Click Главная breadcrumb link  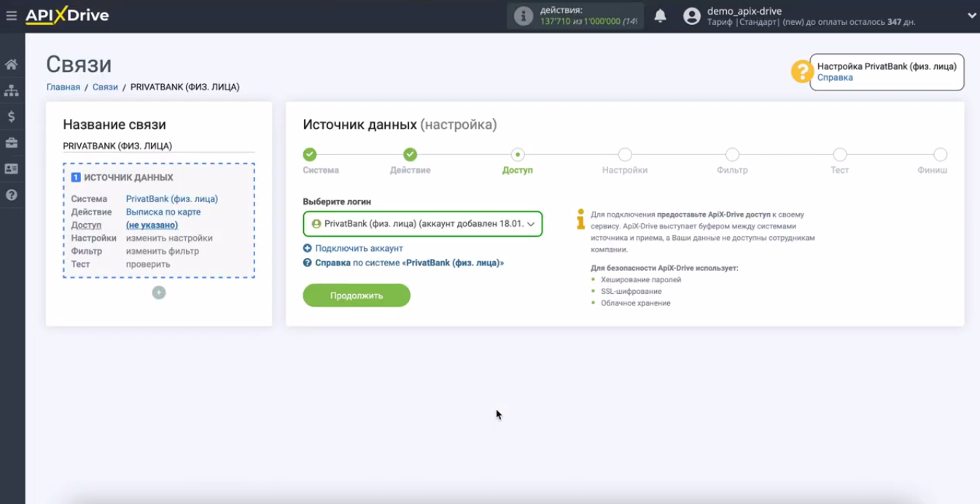point(63,87)
